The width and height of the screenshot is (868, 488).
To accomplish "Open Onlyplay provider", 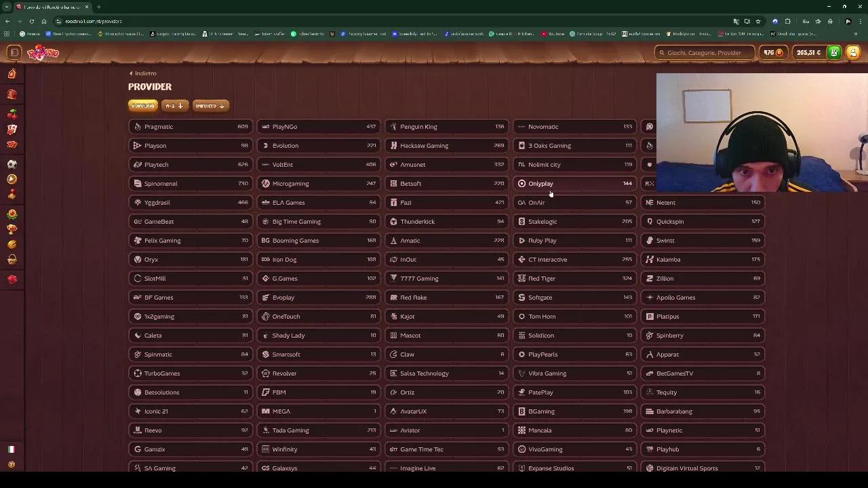I will tap(574, 184).
